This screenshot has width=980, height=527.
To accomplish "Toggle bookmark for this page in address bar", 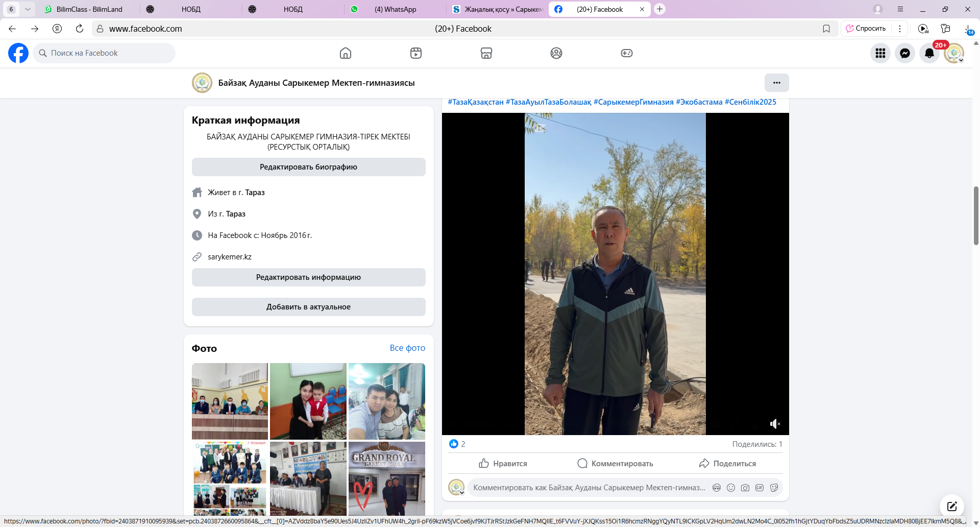I will (826, 29).
